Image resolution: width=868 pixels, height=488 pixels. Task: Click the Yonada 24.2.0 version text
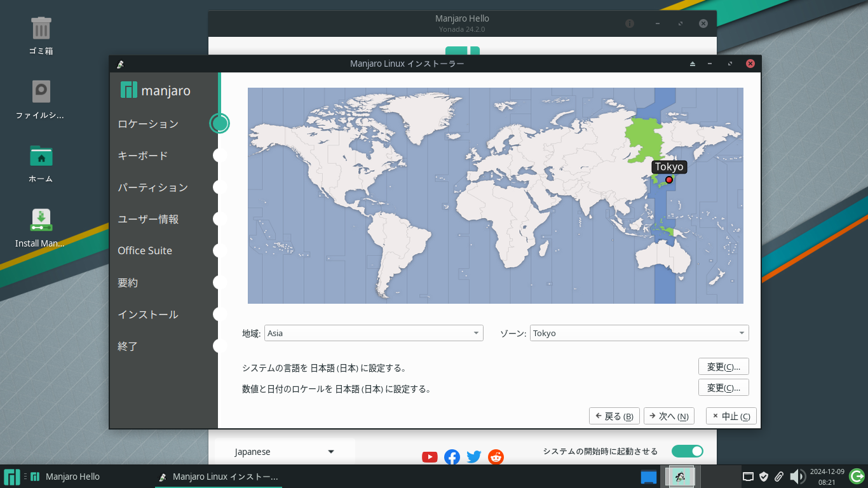pyautogui.click(x=462, y=29)
